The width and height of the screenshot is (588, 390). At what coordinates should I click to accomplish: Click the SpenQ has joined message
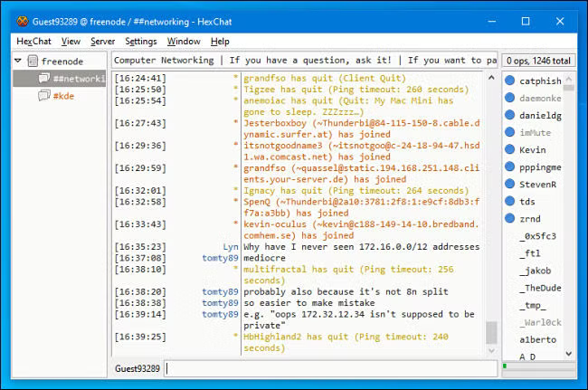coord(362,207)
